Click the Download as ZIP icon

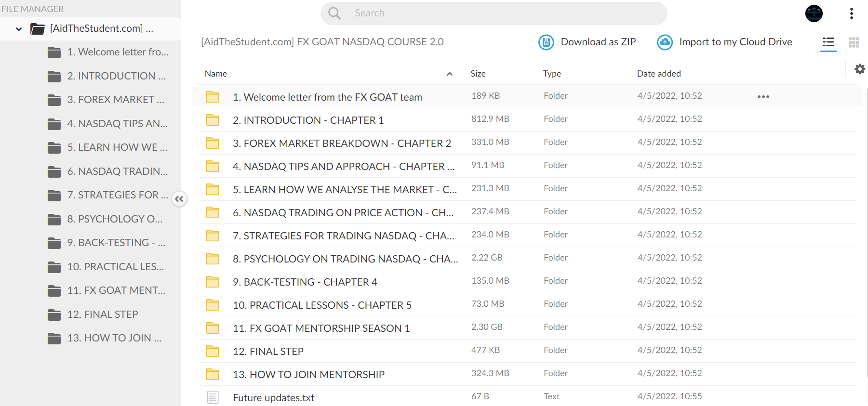(x=546, y=42)
